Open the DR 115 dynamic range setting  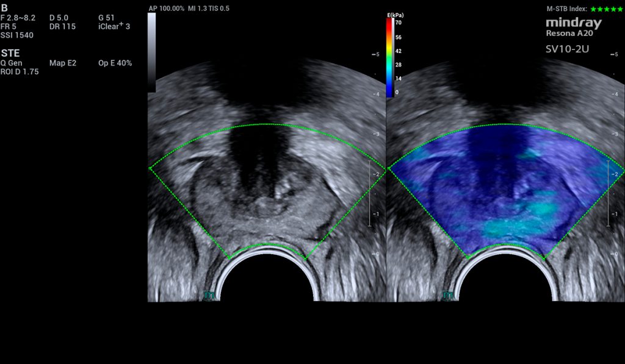[62, 26]
